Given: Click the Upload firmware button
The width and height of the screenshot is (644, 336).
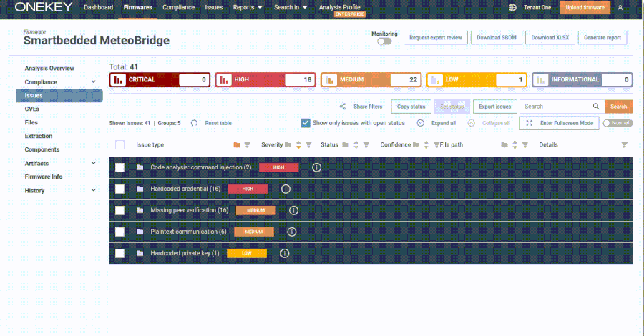Looking at the screenshot, I should (x=585, y=7).
